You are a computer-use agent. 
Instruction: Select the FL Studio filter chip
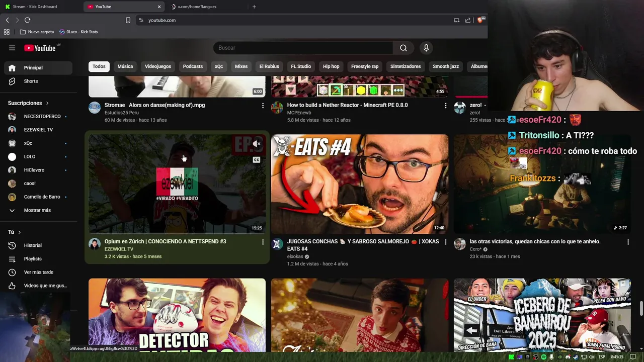pos(301,66)
